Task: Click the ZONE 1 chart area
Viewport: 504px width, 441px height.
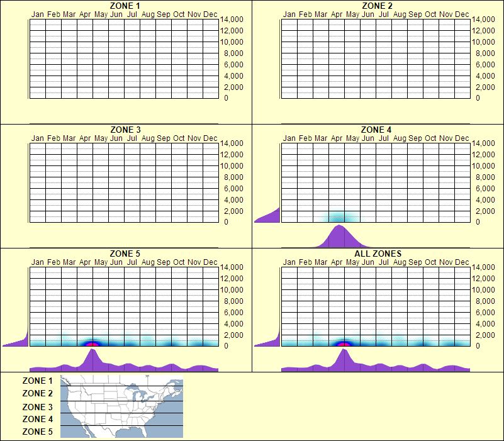Action: click(x=121, y=59)
